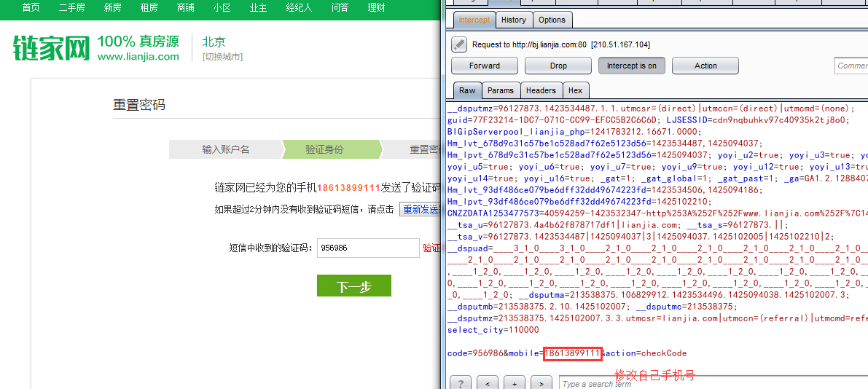Open 新房 in the top navigation
This screenshot has width=868, height=389.
[x=113, y=7]
